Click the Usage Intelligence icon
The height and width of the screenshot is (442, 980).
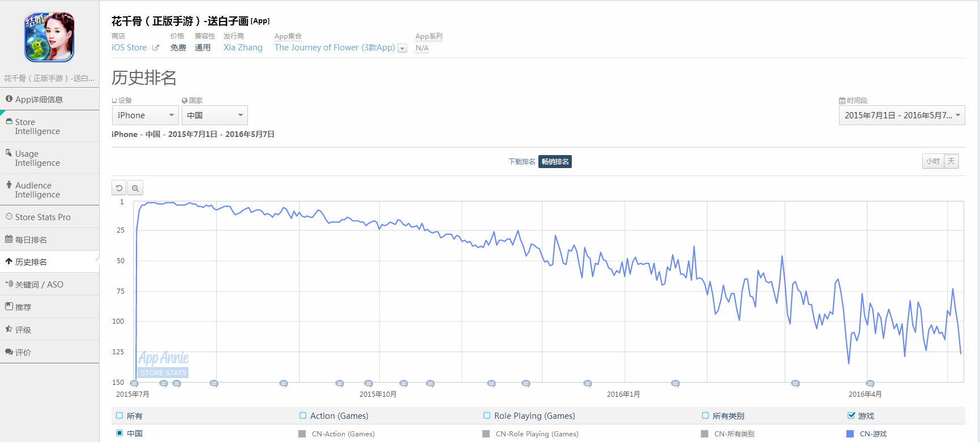coord(8,153)
